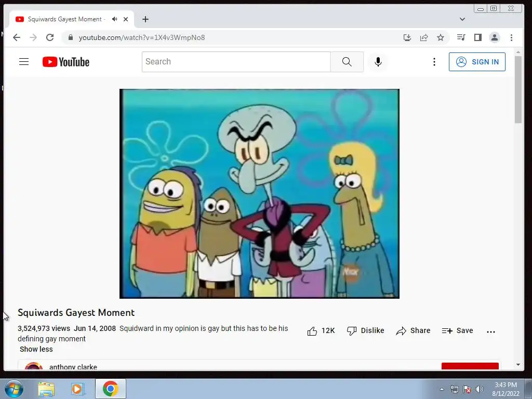Click the search magnifier button

point(347,62)
